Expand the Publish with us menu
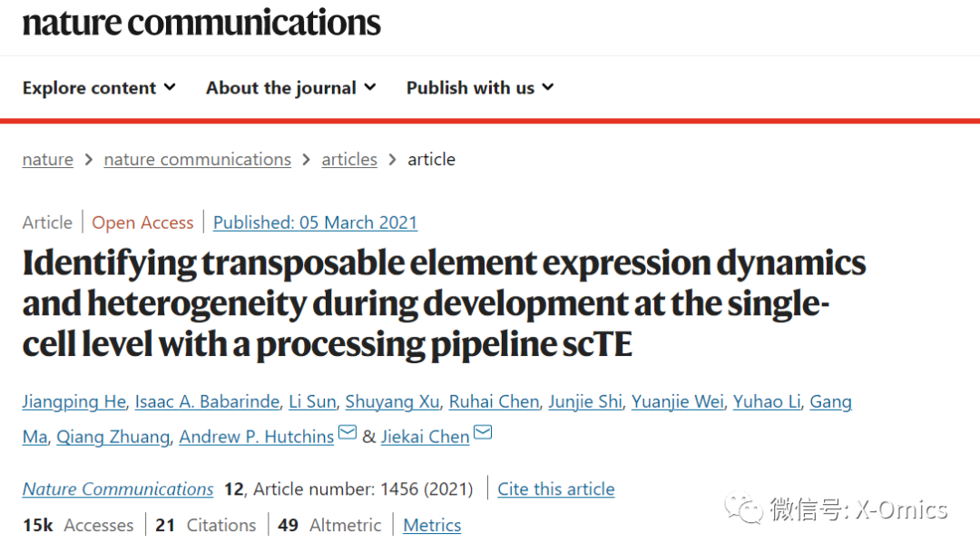Screen dimensions: 980x553 479,88
